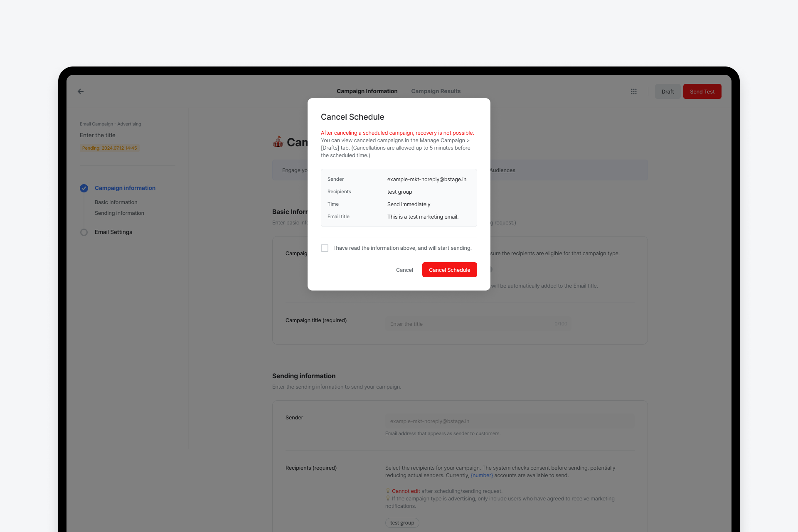Click the Email Settings step circle
This screenshot has width=798, height=532.
click(x=84, y=232)
